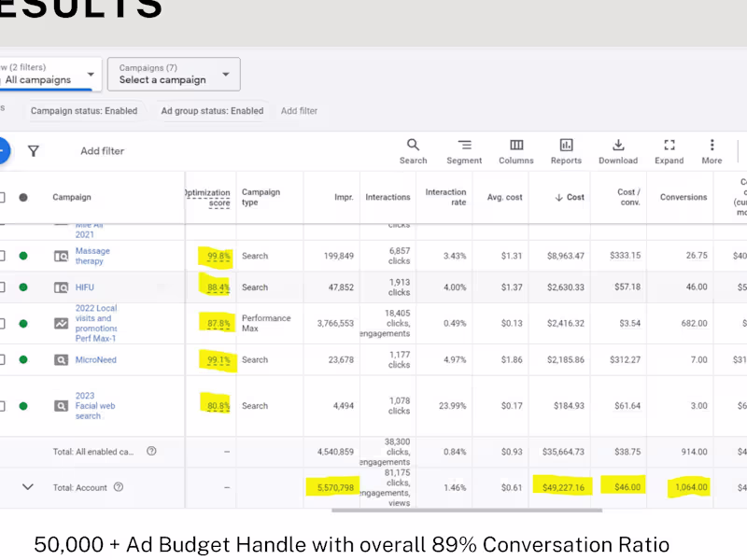The image size is (747, 560).
Task: Open the Columns editor
Action: 516,151
